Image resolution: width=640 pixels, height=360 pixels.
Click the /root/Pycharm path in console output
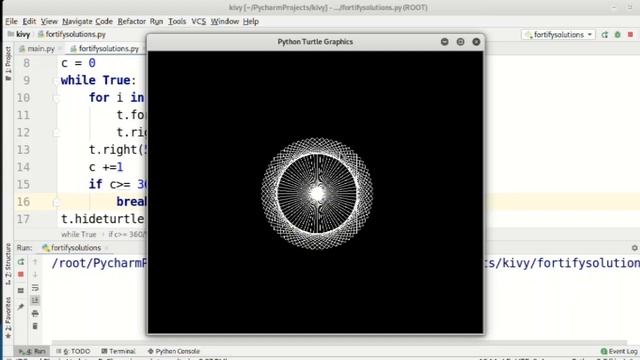98,263
